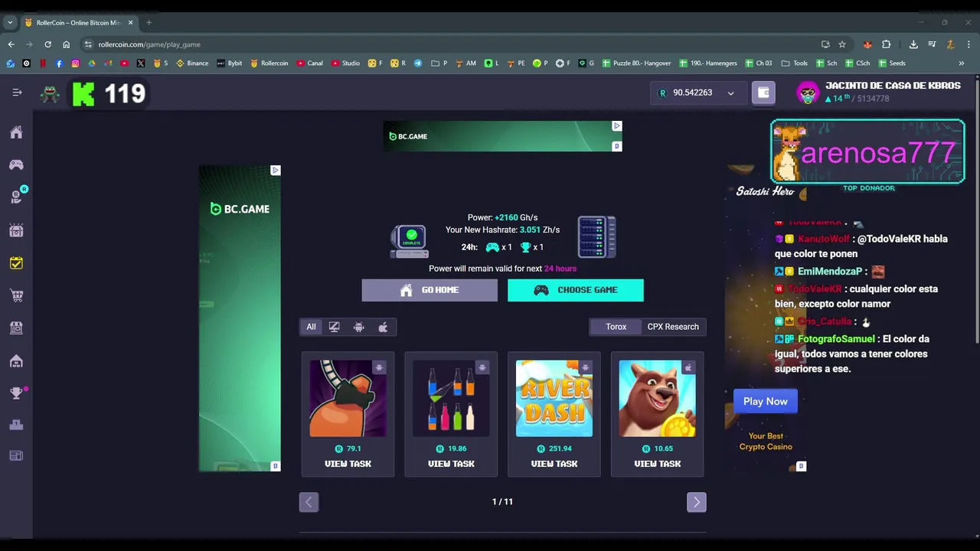Open the tab search dropdown arrow
This screenshot has height=551, width=980.
click(10, 23)
